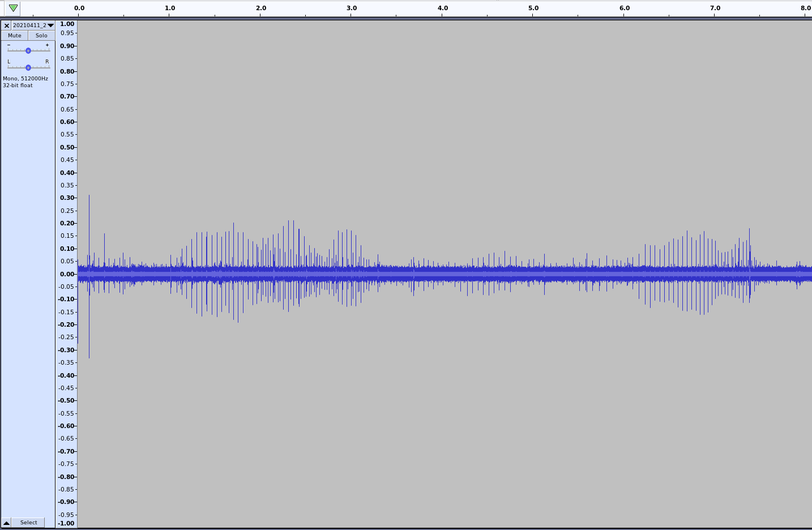Click the track gain slider knob
Viewport: 812px width, 530px height.
[x=28, y=50]
